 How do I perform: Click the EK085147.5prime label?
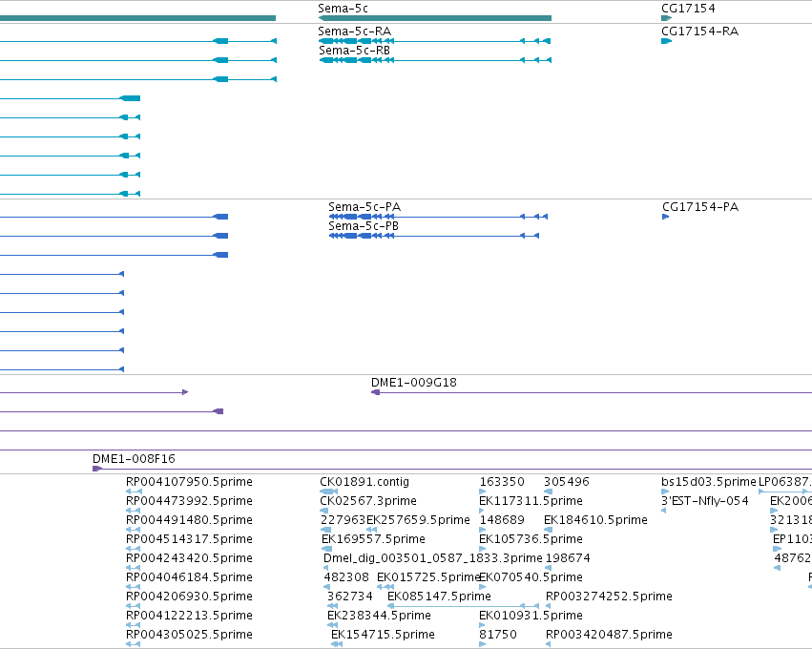pyautogui.click(x=439, y=597)
